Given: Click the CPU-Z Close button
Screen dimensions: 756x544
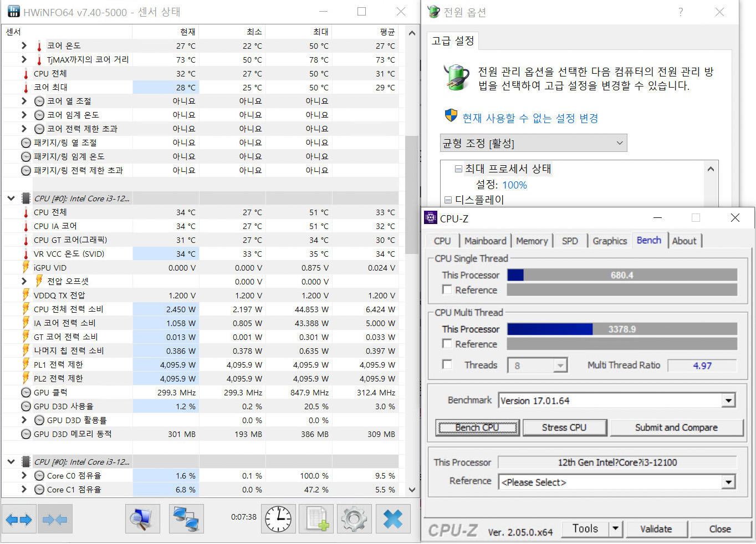Looking at the screenshot, I should tap(720, 529).
